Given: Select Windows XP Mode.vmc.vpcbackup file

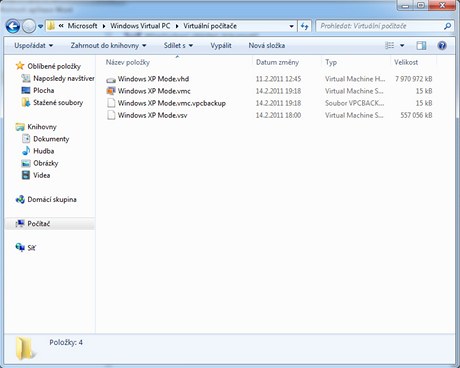Looking at the screenshot, I should click(x=172, y=103).
